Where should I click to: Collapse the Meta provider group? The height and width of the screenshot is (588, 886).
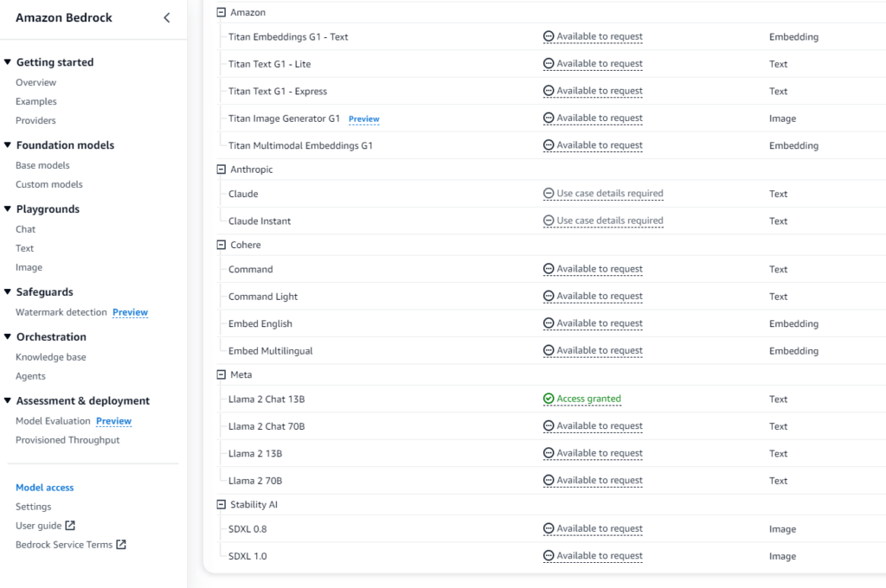tap(221, 374)
